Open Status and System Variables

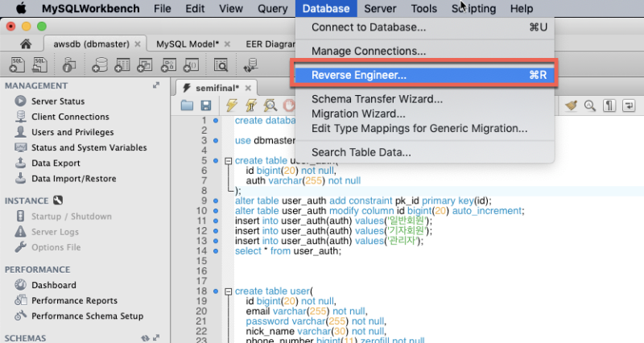[89, 147]
